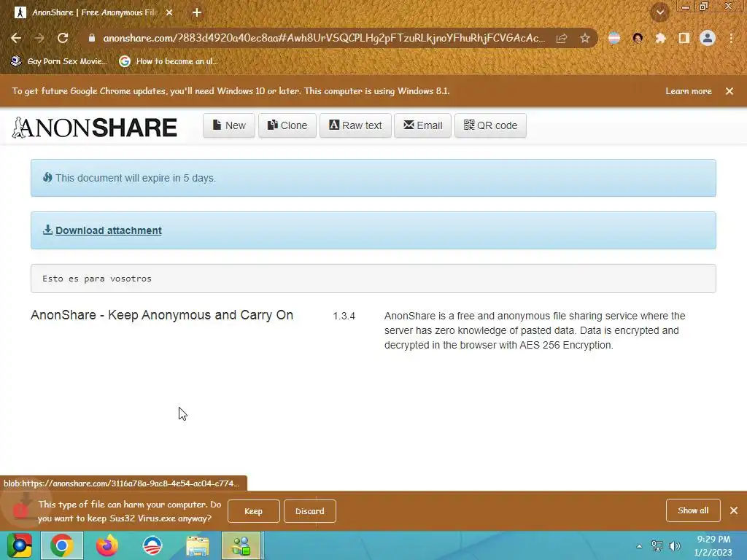Click Learn more in the update banner

pos(689,91)
